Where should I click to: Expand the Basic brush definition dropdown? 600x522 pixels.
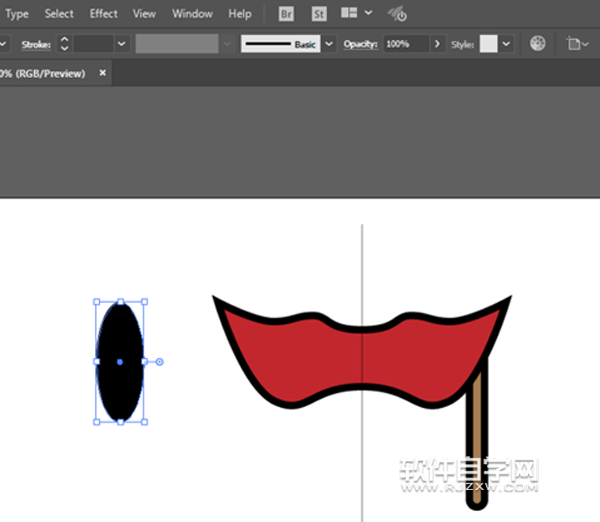pos(329,44)
